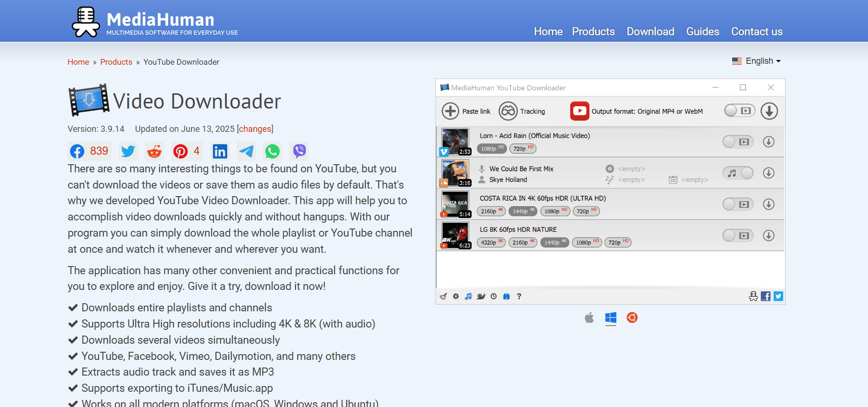Open the version changes link

pyautogui.click(x=255, y=129)
